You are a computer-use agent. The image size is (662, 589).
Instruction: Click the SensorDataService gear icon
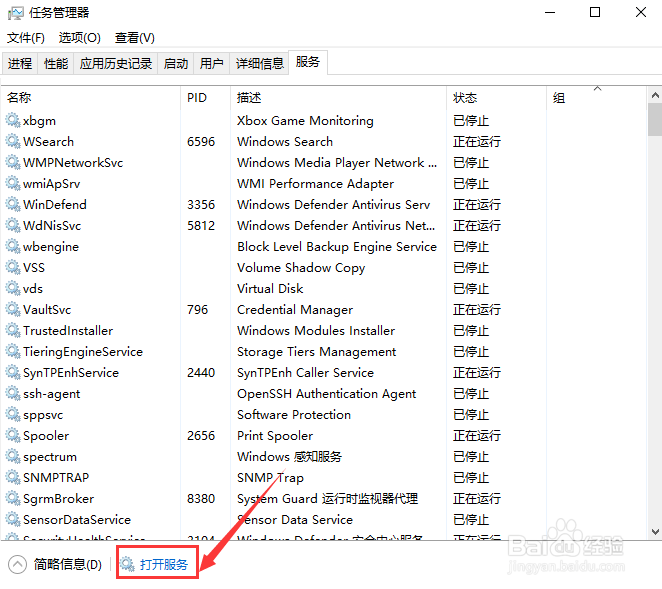[13, 519]
